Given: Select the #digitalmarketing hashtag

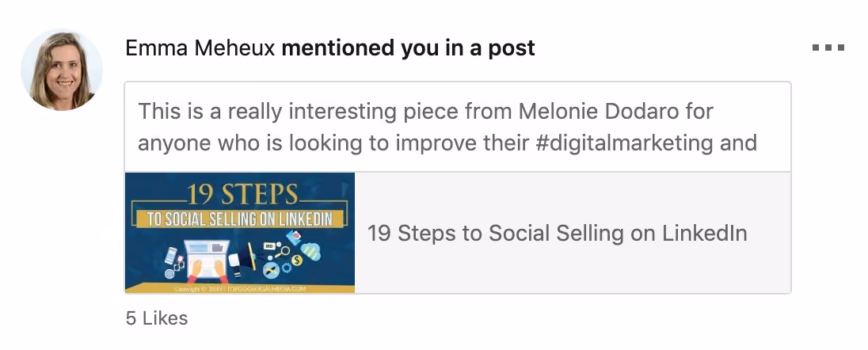Looking at the screenshot, I should [x=624, y=143].
